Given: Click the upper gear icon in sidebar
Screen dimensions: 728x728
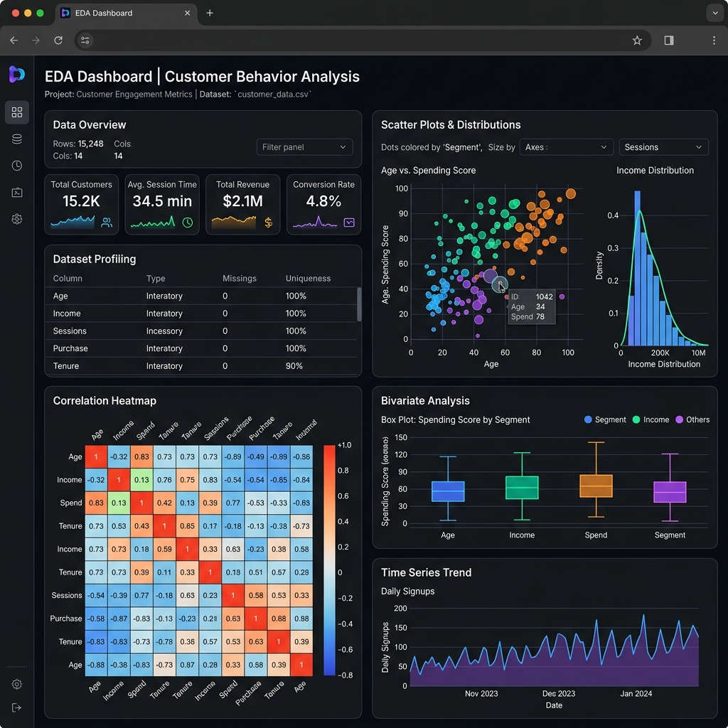Looking at the screenshot, I should coord(17,219).
